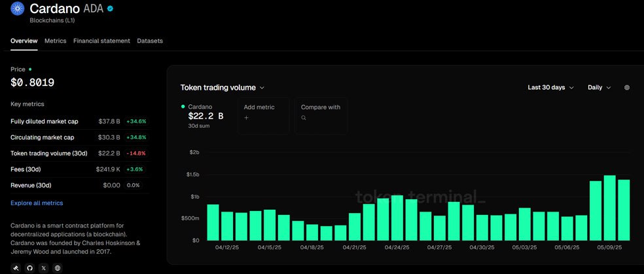
Task: Toggle the Cardano series legend dot
Action: click(183, 106)
